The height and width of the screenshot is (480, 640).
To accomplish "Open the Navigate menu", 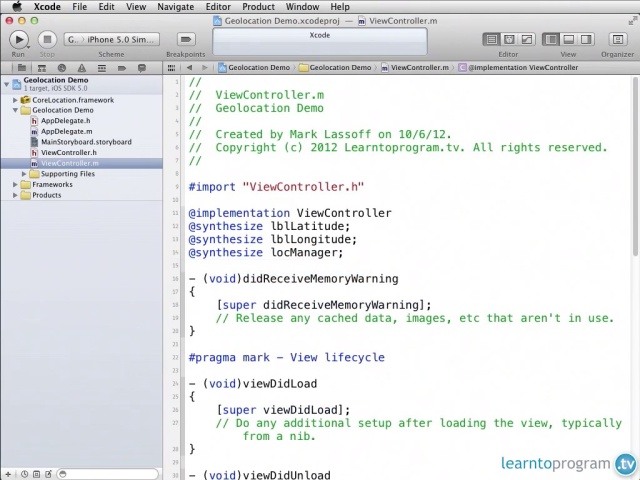I will click(x=176, y=7).
